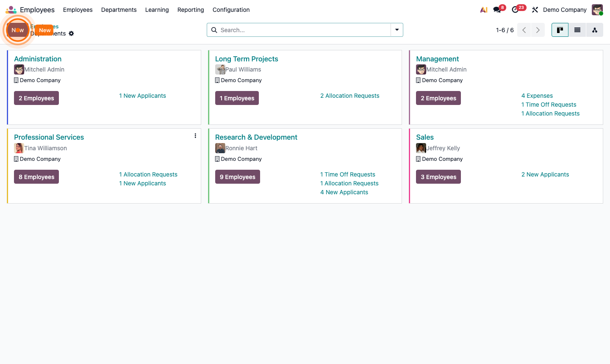Open 4 New Applicants for Research & Development
The image size is (610, 364).
pos(344,192)
